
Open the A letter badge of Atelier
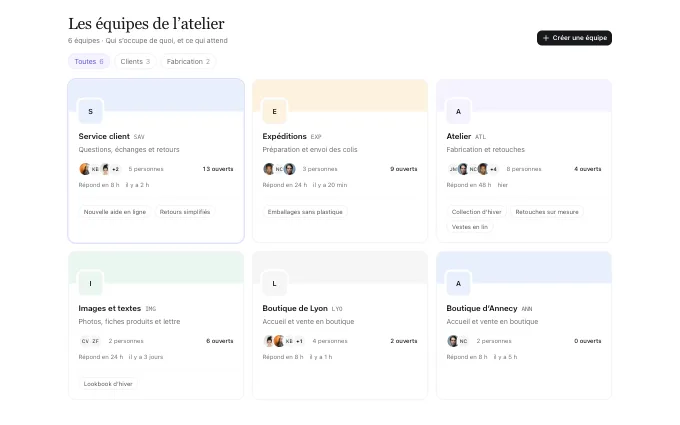pyautogui.click(x=458, y=111)
